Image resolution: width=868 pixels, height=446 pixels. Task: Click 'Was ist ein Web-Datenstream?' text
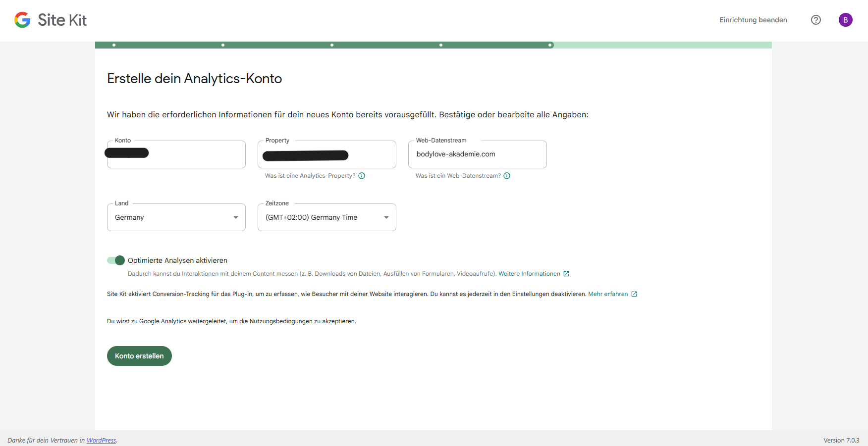point(458,176)
